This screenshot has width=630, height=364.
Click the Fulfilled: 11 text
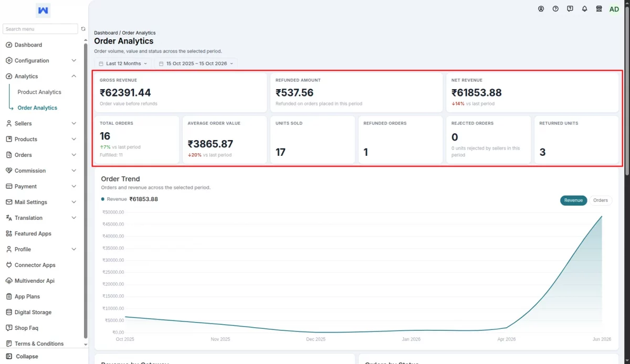[x=111, y=155]
